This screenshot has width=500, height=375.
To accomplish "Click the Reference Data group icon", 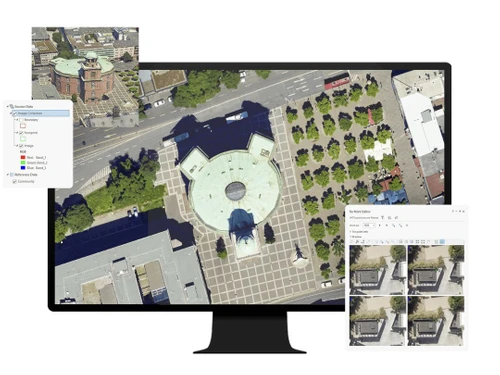I will coord(12,175).
